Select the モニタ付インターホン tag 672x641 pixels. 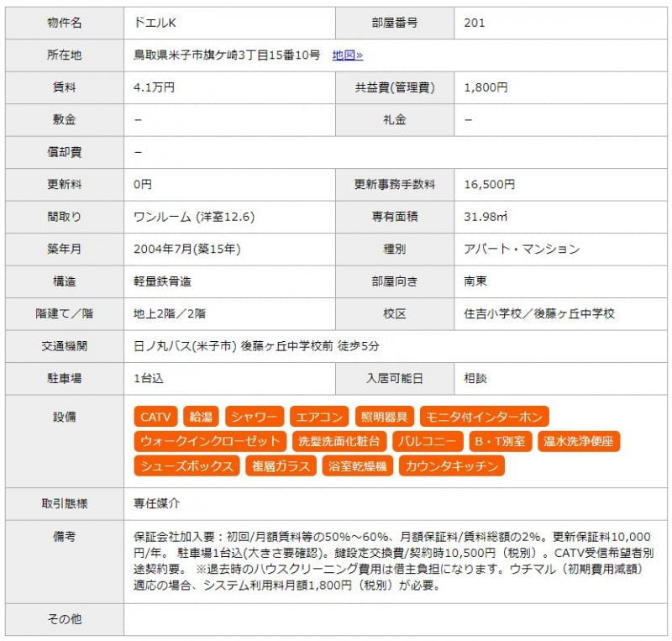484,417
